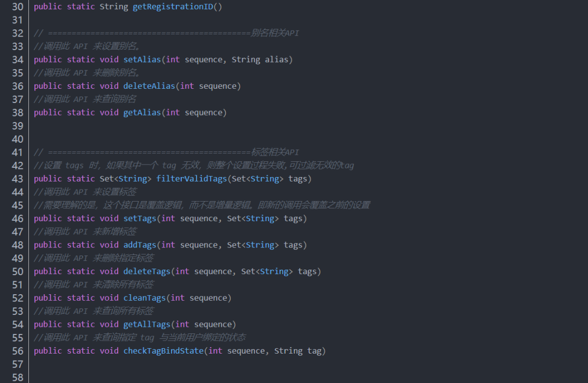This screenshot has width=588, height=383.
Task: Click the 'int sequence' parameter in deleteAlias
Action: pos(208,86)
